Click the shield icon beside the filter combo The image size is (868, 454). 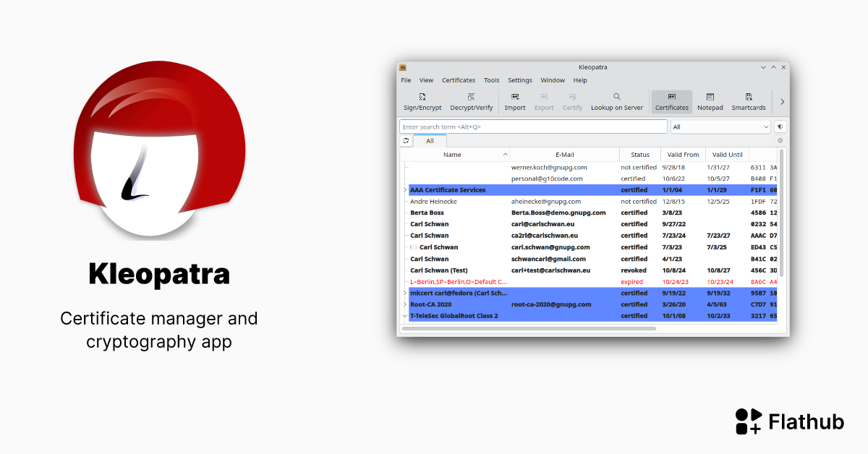point(780,127)
